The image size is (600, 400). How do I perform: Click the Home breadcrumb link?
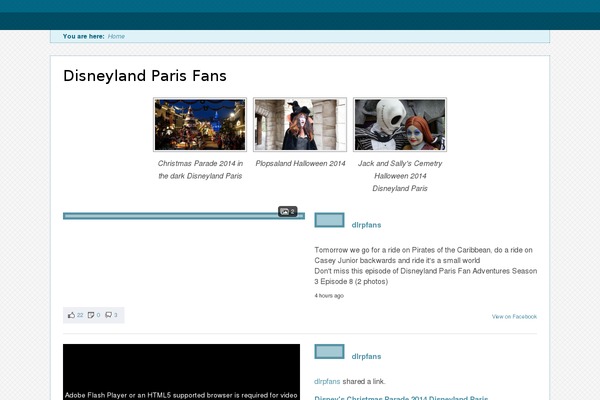tap(116, 36)
